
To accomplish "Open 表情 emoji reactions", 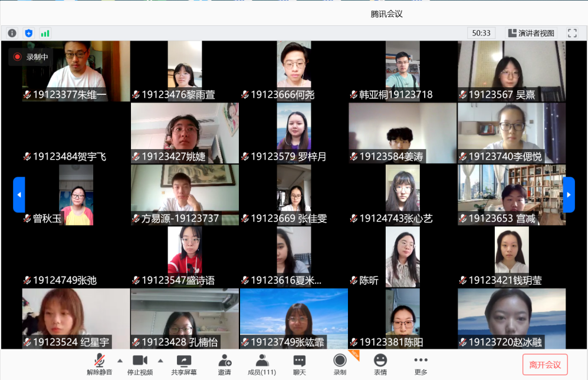I will click(380, 364).
